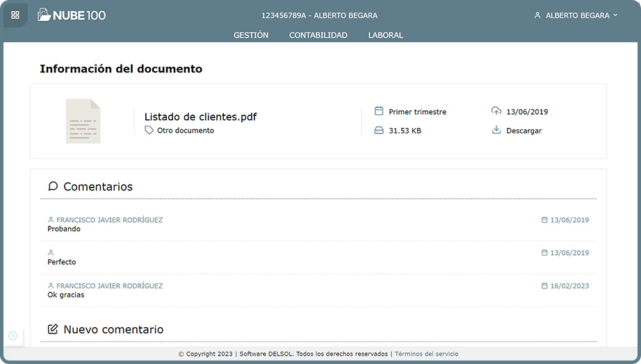
Task: Open the apps grid menu icon
Action: 15,15
